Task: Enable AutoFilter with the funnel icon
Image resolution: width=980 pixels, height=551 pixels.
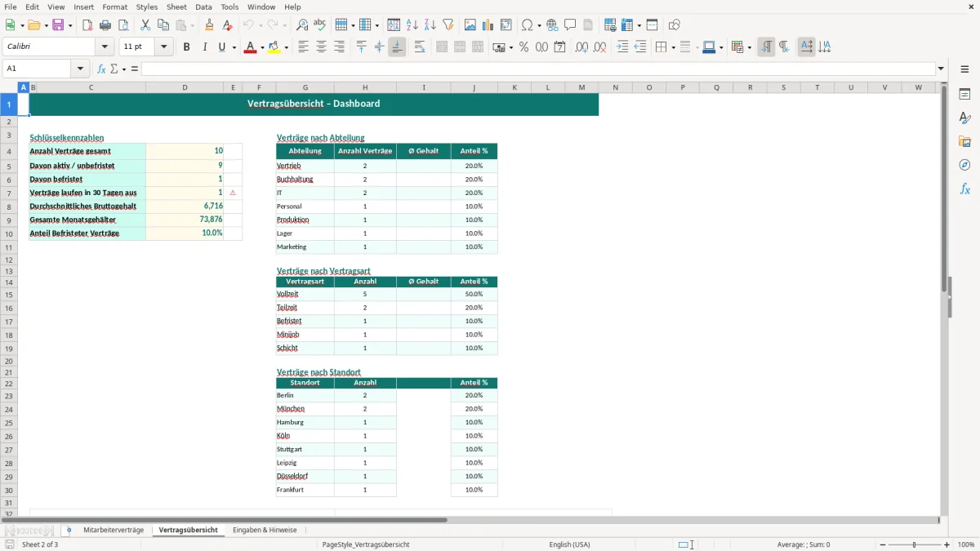Action: coord(448,25)
